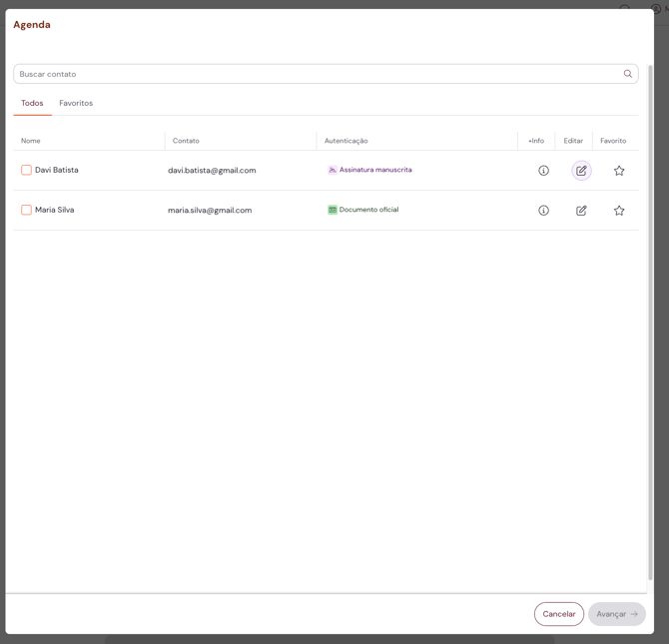
Task: Click the search magnifier icon
Action: [627, 74]
